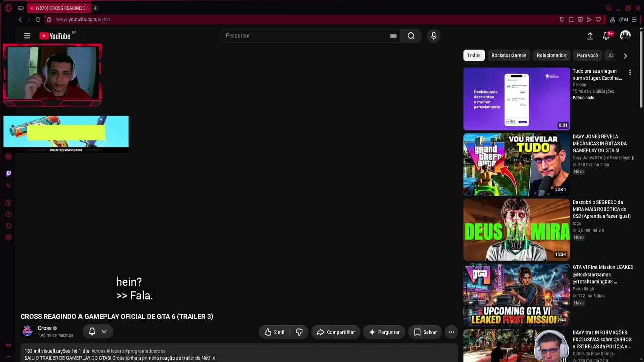Click the YouTube hamburger guide menu
The width and height of the screenshot is (644, 362).
pyautogui.click(x=27, y=36)
